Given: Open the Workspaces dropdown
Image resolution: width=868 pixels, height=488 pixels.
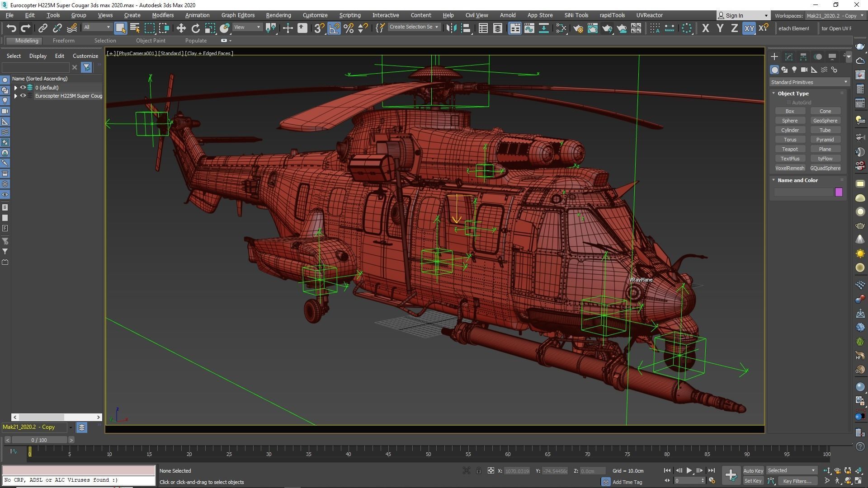Looking at the screenshot, I should pyautogui.click(x=835, y=15).
